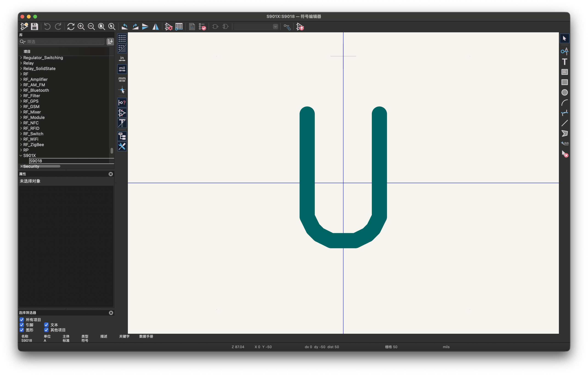Select the S9018 symbol entry

[36, 161]
